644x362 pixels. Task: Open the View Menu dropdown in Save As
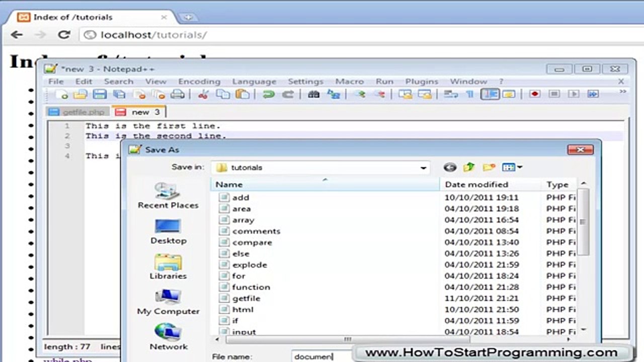512,167
